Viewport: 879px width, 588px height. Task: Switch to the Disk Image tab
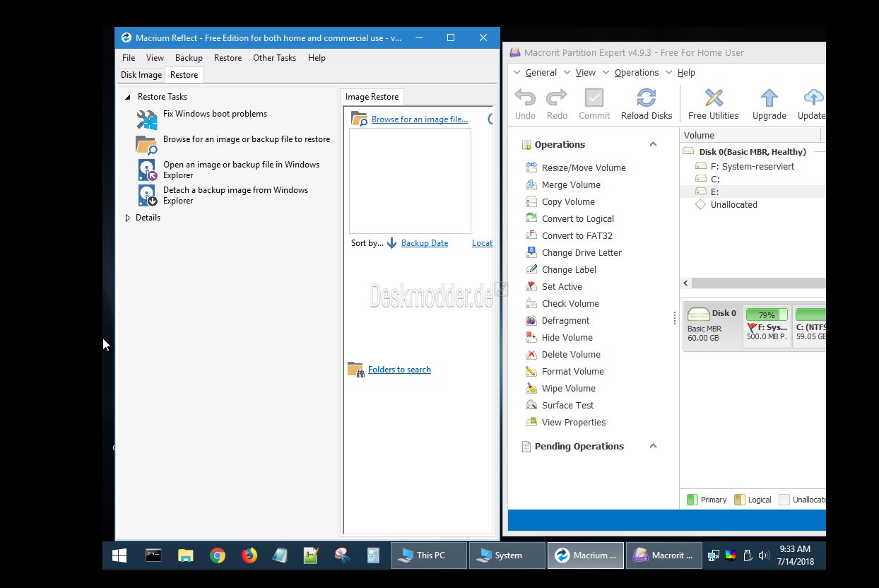(x=141, y=75)
